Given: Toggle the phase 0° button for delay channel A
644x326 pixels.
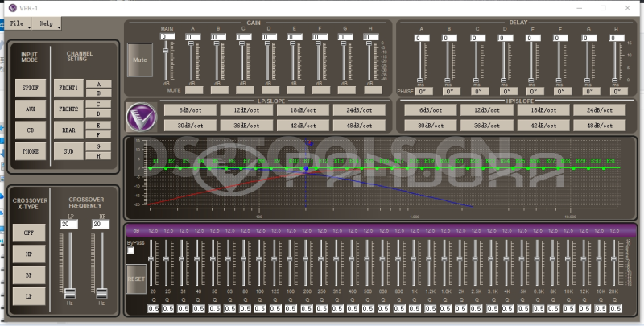Looking at the screenshot, I should click(x=424, y=91).
